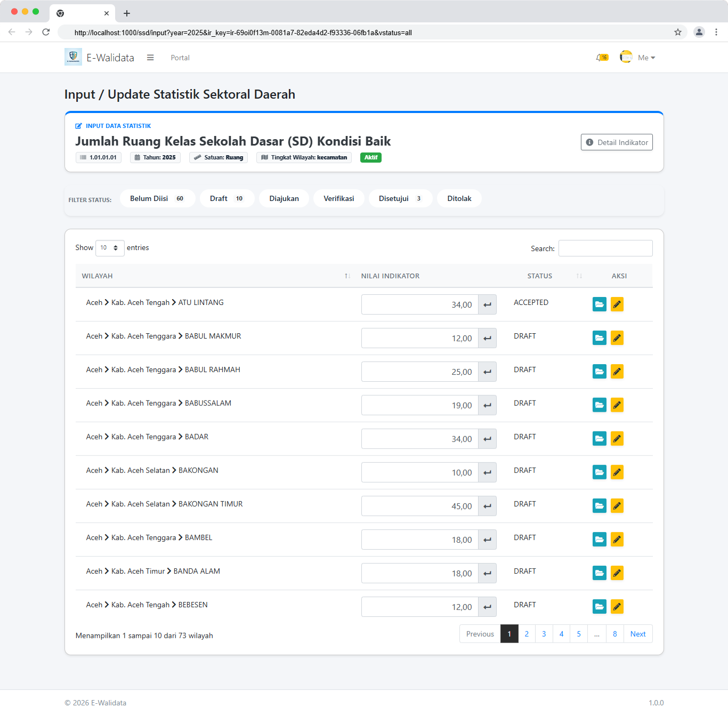
Task: Go to page 3 of results
Action: tap(544, 634)
